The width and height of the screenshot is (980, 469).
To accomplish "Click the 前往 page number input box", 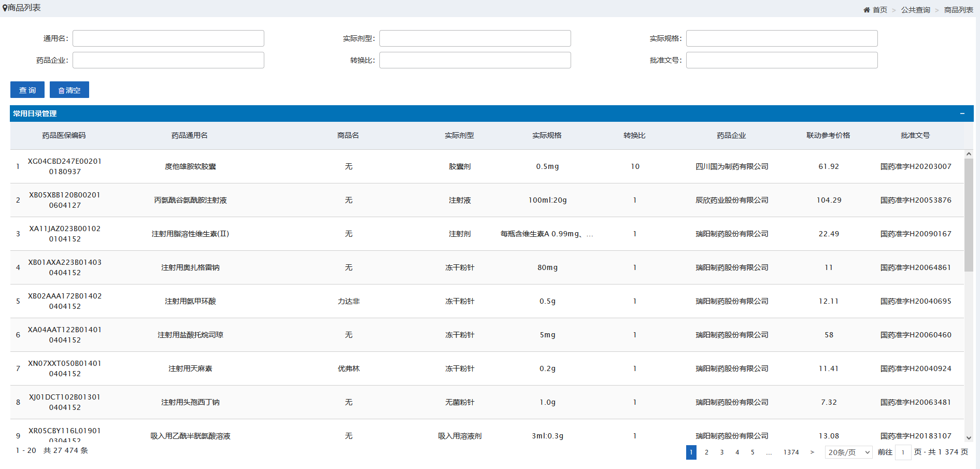I will (903, 452).
